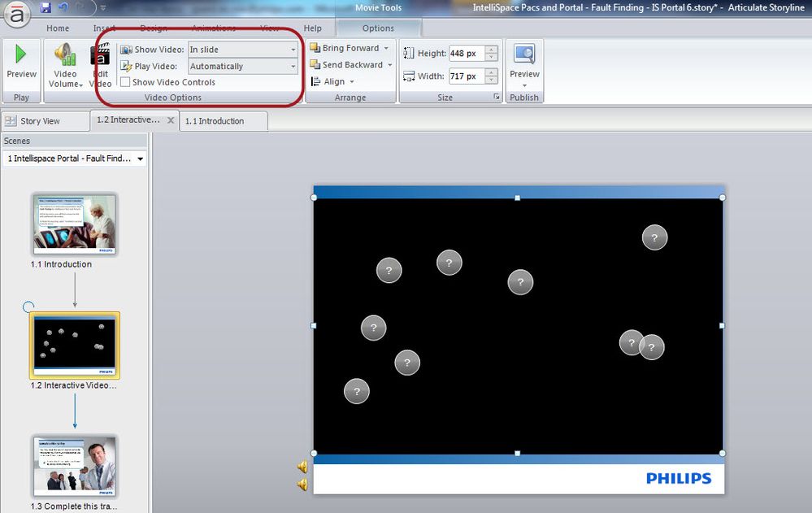The image size is (812, 513).
Task: Click the green Preview play icon
Action: [x=20, y=54]
